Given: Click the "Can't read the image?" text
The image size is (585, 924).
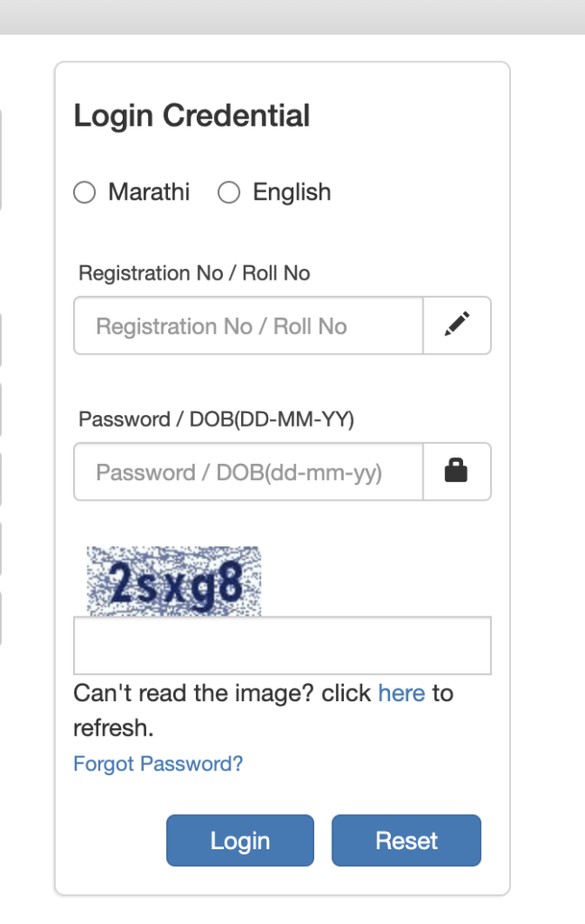Looking at the screenshot, I should [x=193, y=693].
